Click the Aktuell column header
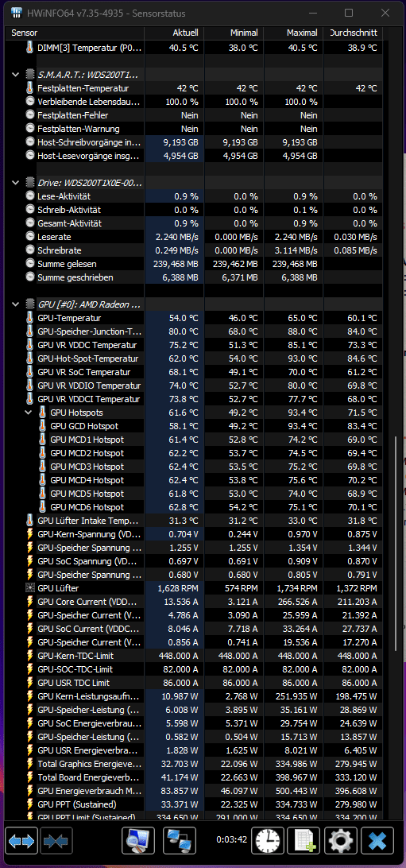The image size is (406, 868). coord(174,33)
